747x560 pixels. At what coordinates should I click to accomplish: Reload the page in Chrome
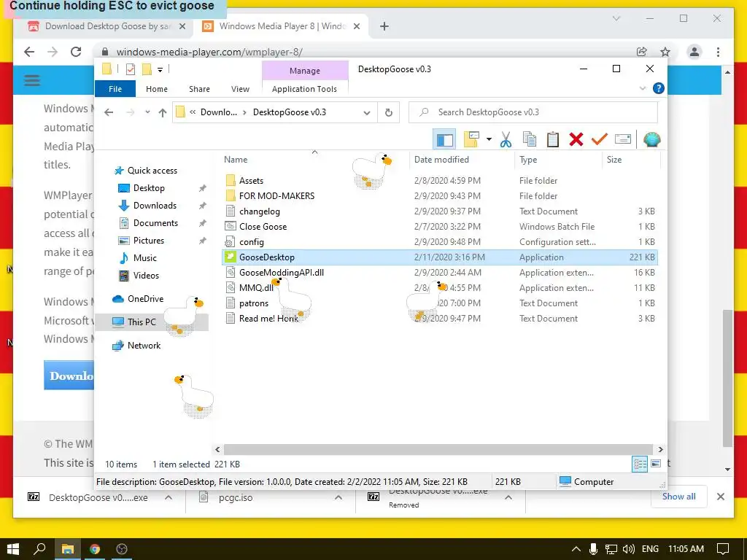tap(76, 52)
